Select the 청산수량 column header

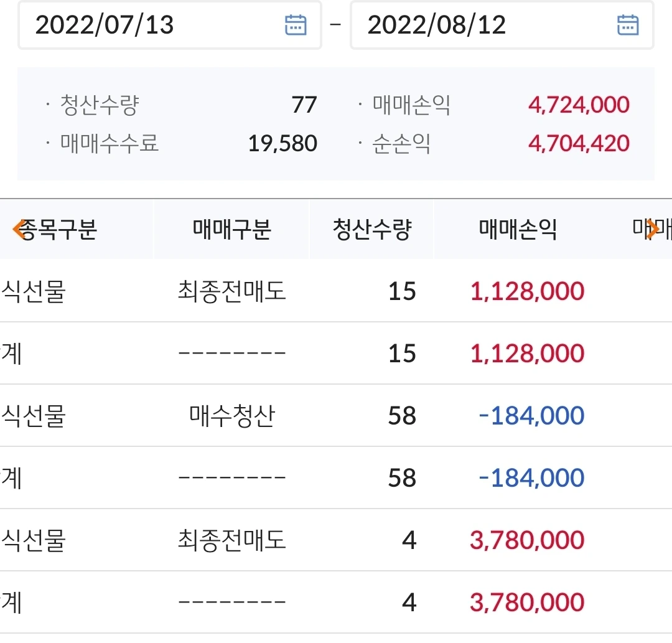point(371,229)
